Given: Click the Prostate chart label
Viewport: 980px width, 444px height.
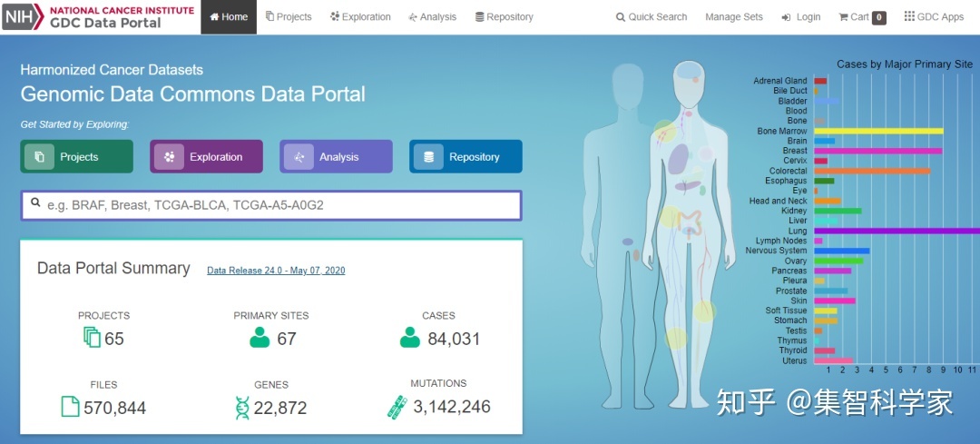Looking at the screenshot, I should [790, 291].
